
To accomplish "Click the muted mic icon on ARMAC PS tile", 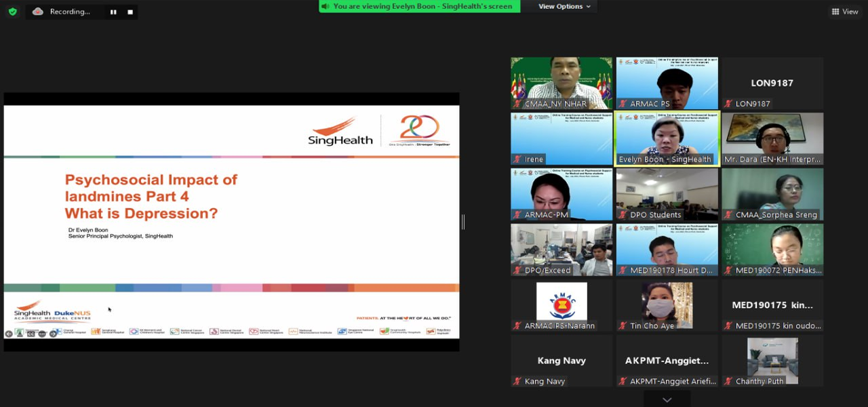I will 623,103.
